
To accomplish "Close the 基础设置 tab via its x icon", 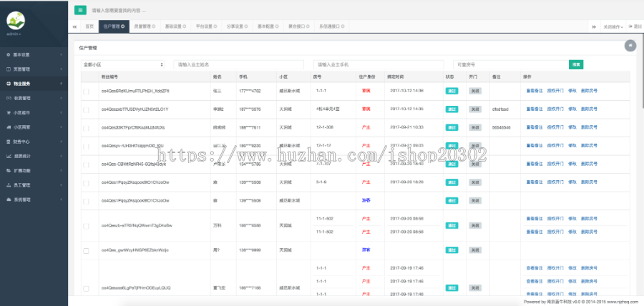I will point(185,26).
